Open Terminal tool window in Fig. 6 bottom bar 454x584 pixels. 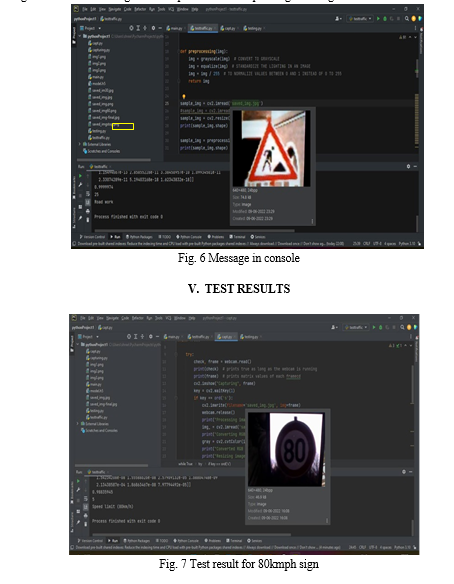tap(237, 237)
